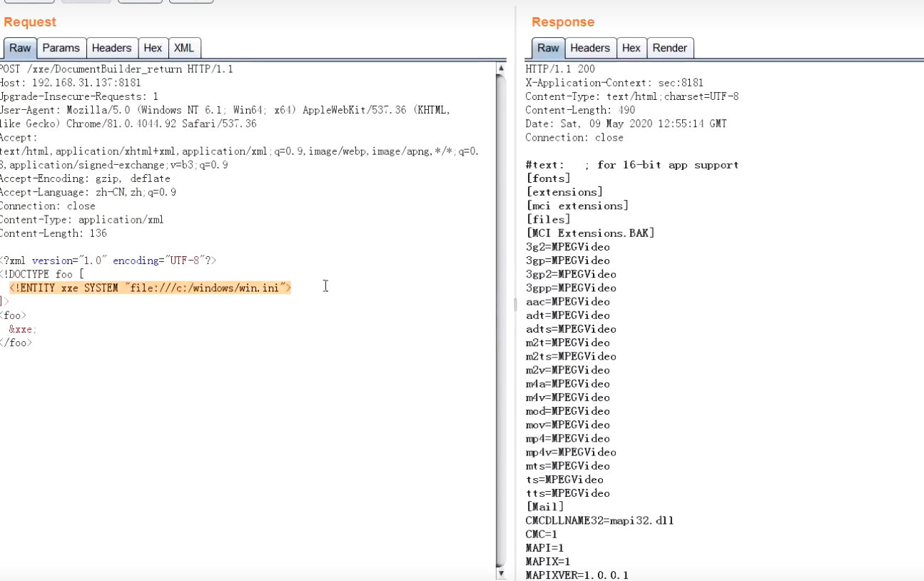The height and width of the screenshot is (581, 924).
Task: Click the [mci extensions] line
Action: point(577,206)
